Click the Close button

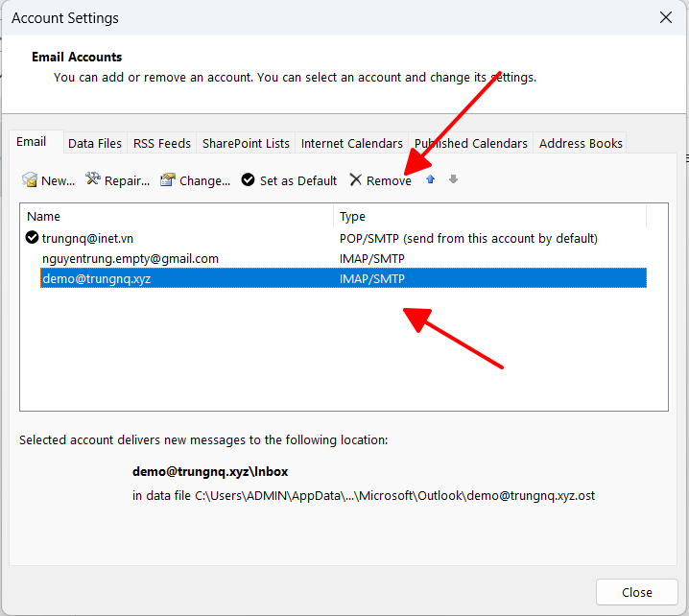tap(637, 592)
